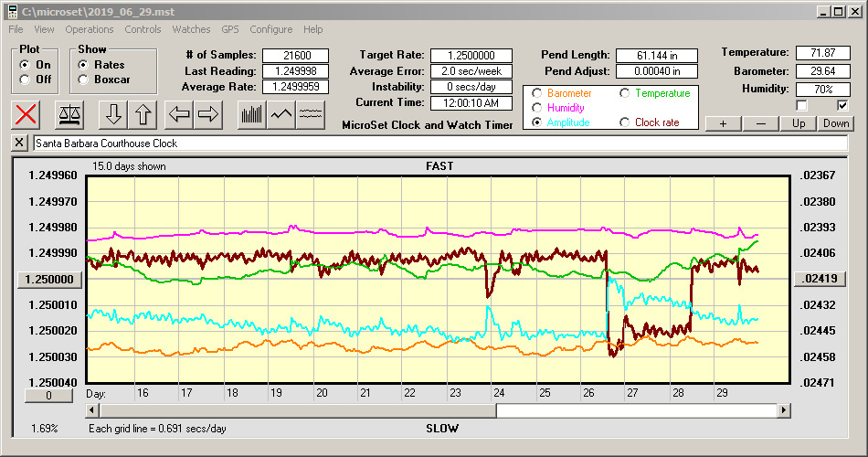Click the right arrow toolbar button
868x457 pixels.
tap(208, 114)
